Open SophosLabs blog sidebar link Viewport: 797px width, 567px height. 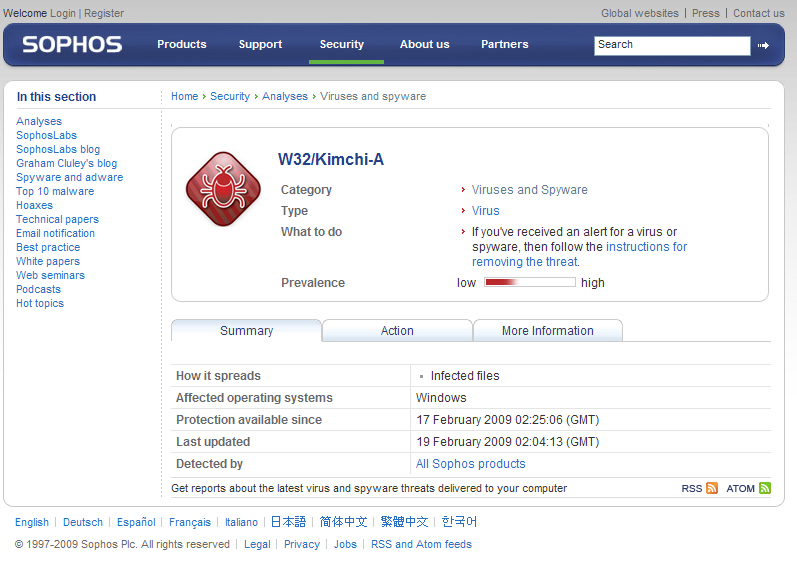[x=58, y=149]
